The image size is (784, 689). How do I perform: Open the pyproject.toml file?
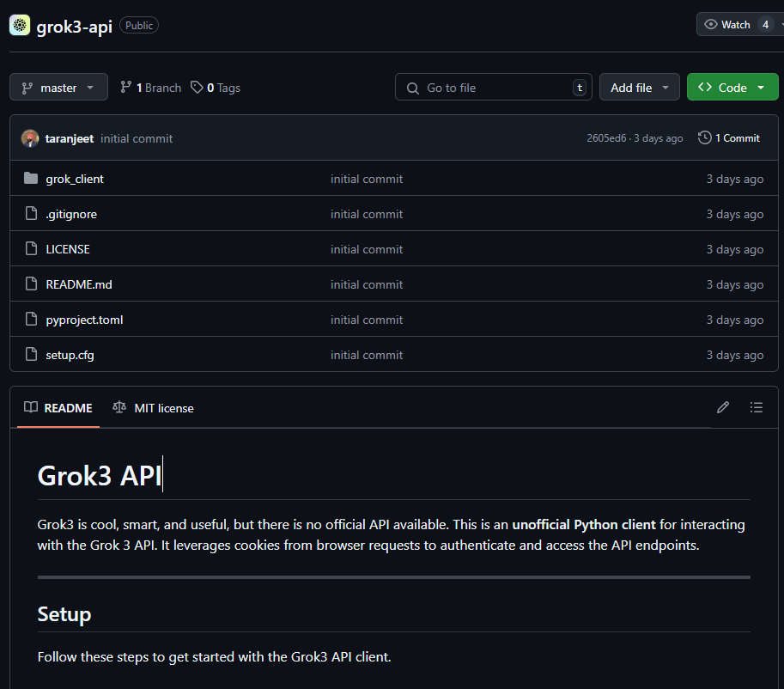point(84,320)
